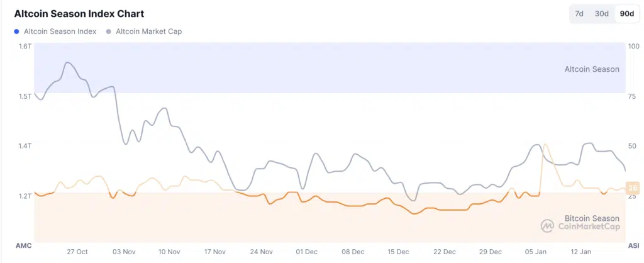644x263 pixels.
Task: Click the 01 Dec date marker
Action: pos(307,252)
